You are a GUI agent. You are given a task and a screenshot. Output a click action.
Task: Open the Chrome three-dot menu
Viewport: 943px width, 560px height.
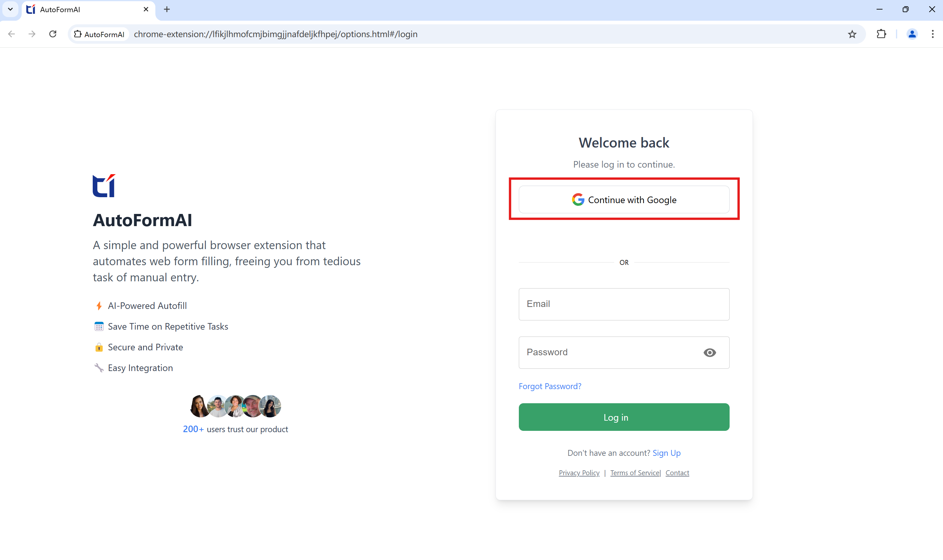tap(932, 34)
